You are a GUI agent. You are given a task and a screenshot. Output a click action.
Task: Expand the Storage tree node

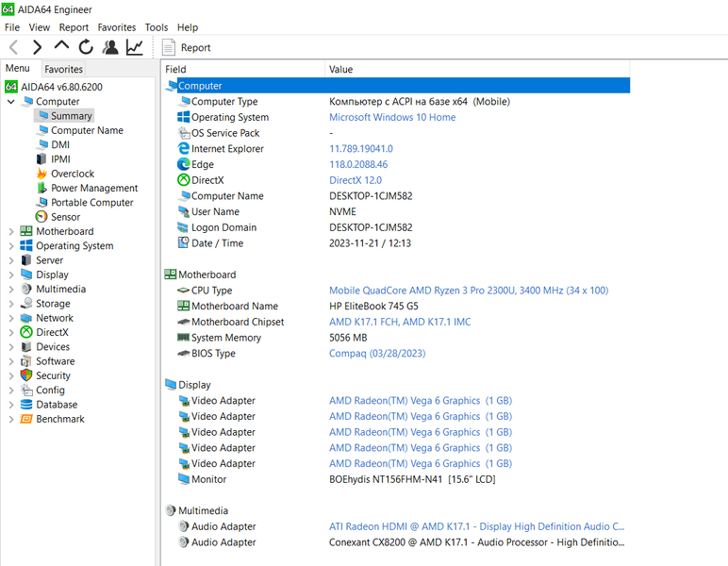pyautogui.click(x=11, y=303)
